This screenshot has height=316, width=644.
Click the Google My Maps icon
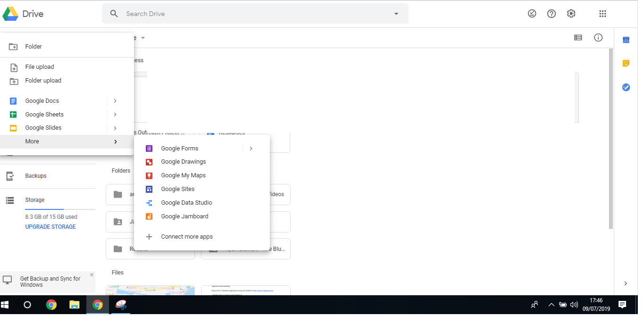pyautogui.click(x=149, y=175)
